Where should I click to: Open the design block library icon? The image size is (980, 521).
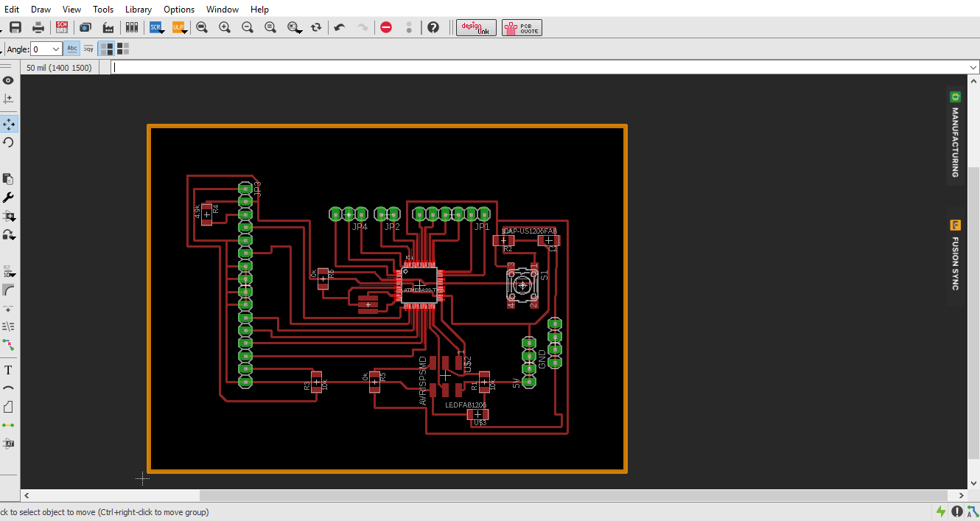132,27
